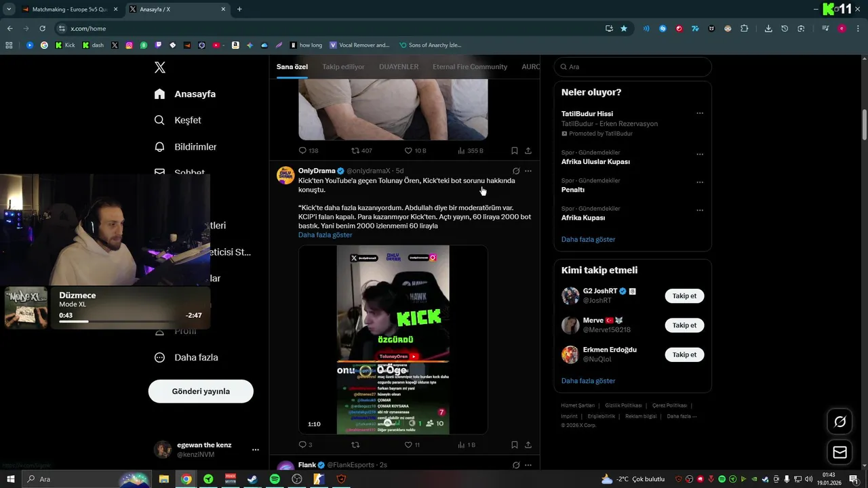Screen dimensions: 868x488
Task: Open OnlyDrama account name link
Action: coord(317,171)
